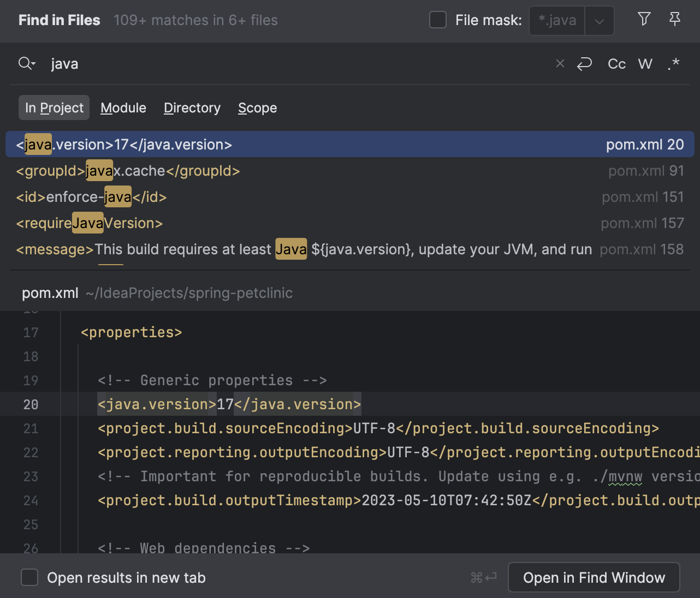Open the *.java file mask dropdown
The height and width of the screenshot is (598, 700).
600,21
